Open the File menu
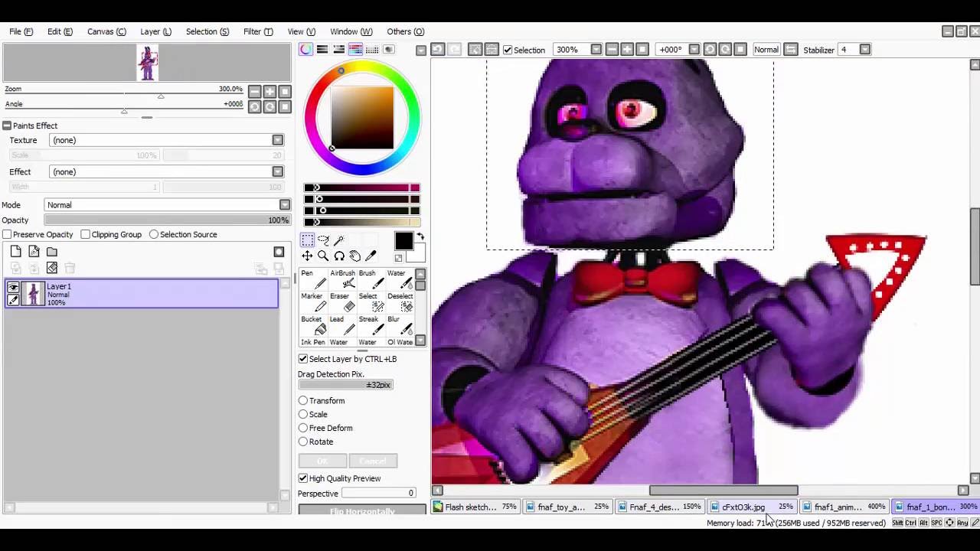The image size is (980, 551). coord(21,31)
